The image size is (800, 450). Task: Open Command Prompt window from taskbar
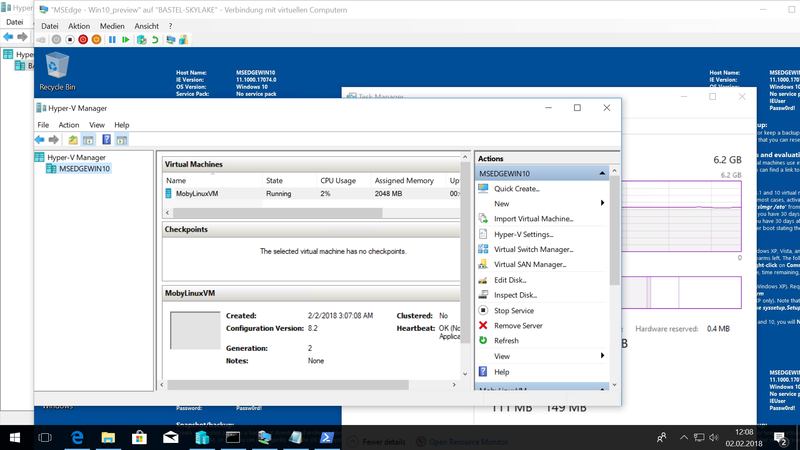pos(233,438)
